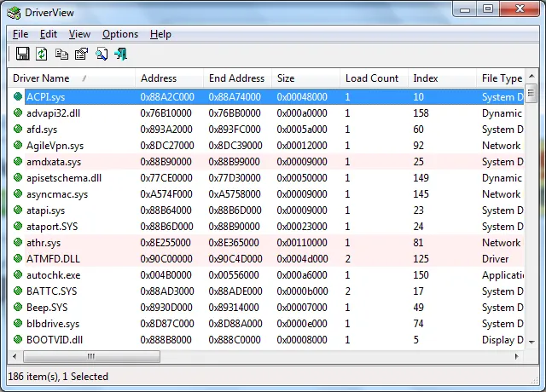Select the apisetschema.dll driver name
This screenshot has height=392, width=546.
coord(64,178)
